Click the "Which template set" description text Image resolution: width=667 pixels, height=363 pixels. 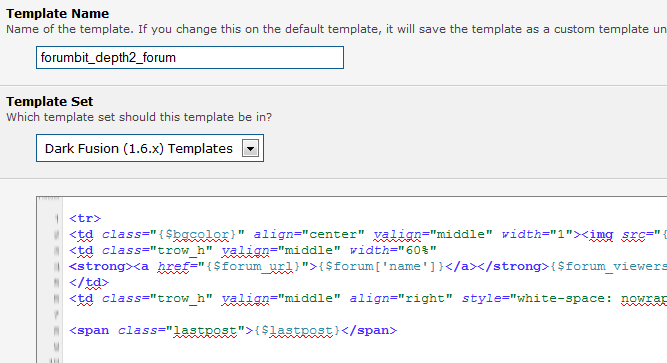[139, 117]
